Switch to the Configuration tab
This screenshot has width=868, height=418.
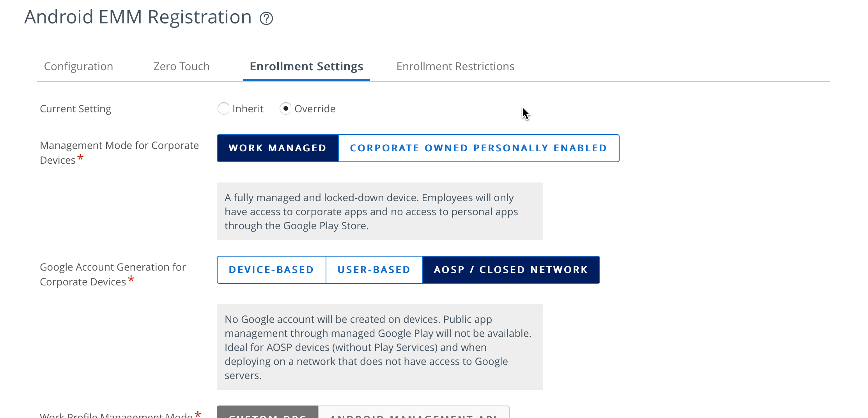point(78,66)
